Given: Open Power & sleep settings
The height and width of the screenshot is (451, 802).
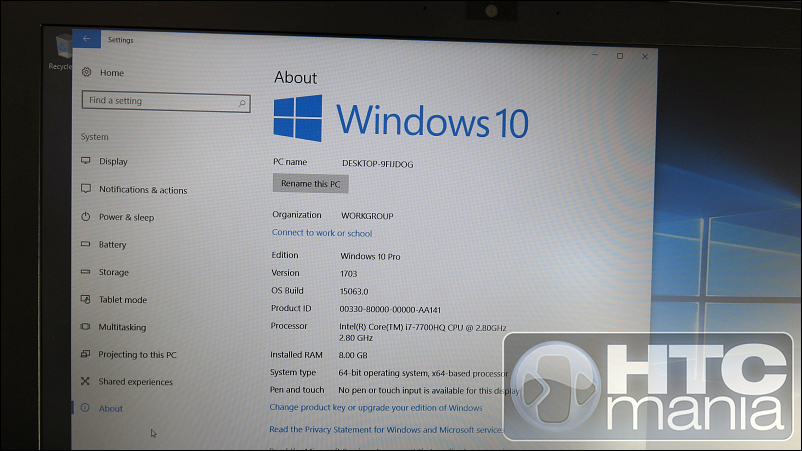Looking at the screenshot, I should (x=126, y=217).
